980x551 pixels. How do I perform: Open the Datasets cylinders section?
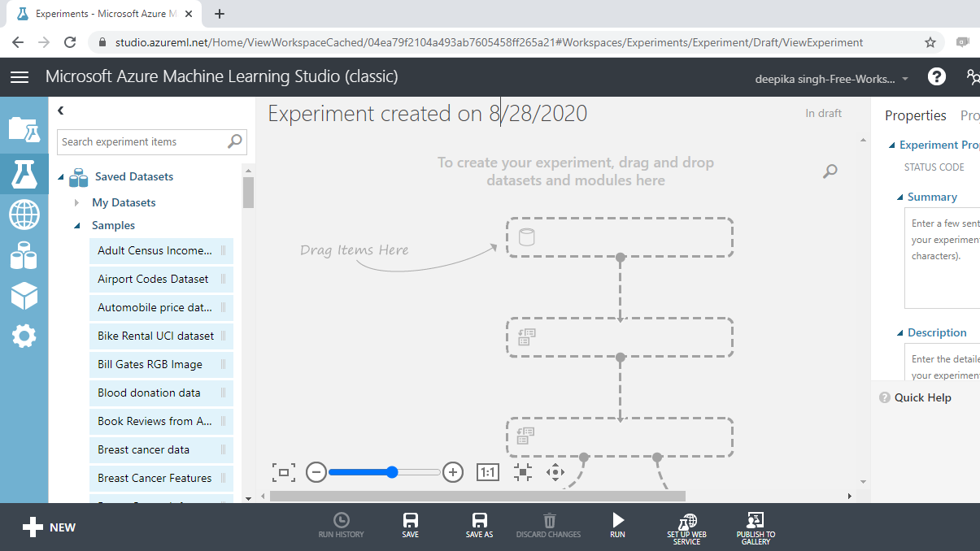pyautogui.click(x=24, y=255)
